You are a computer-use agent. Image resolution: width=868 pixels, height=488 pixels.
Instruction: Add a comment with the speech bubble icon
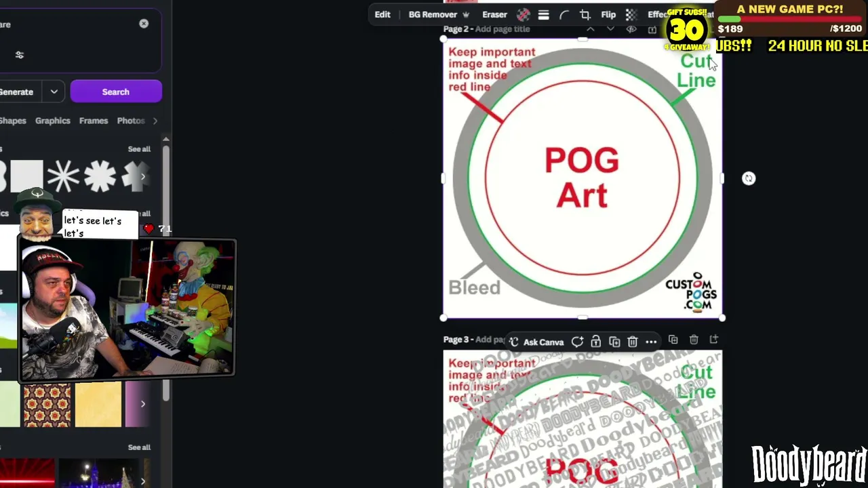577,342
